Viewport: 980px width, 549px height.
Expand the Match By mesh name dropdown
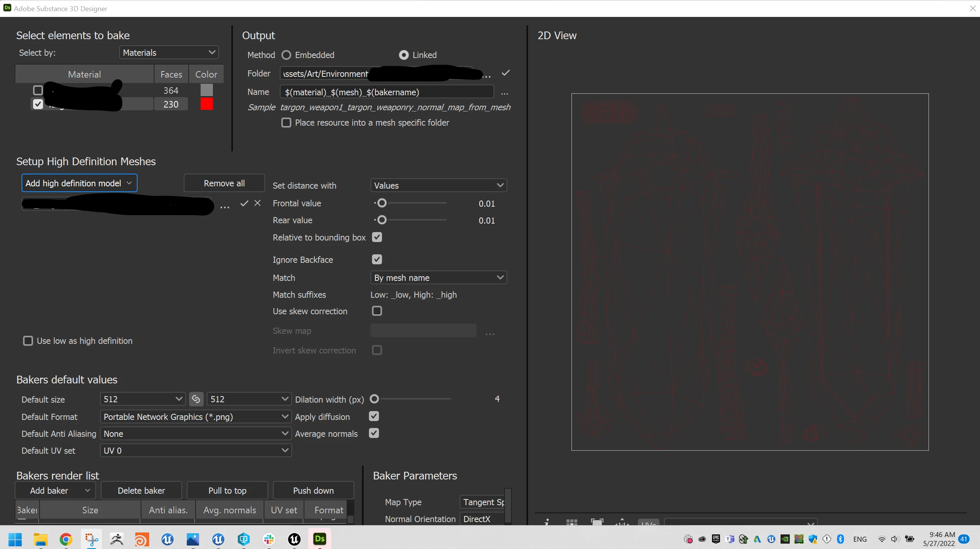(x=439, y=277)
